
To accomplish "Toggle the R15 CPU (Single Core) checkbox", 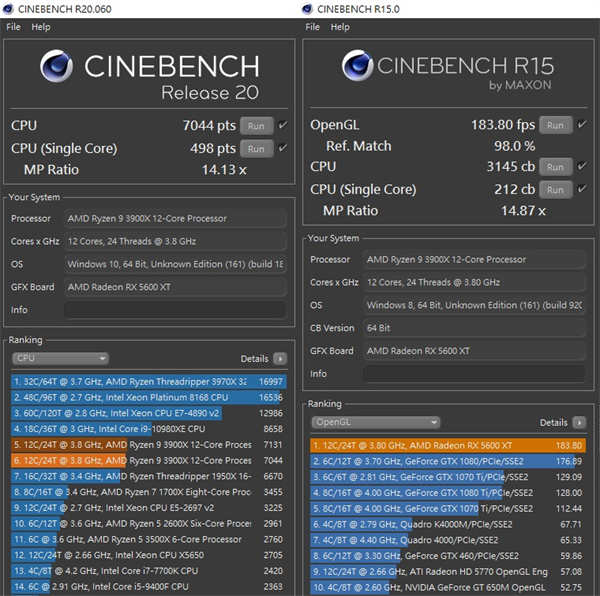I will click(582, 189).
